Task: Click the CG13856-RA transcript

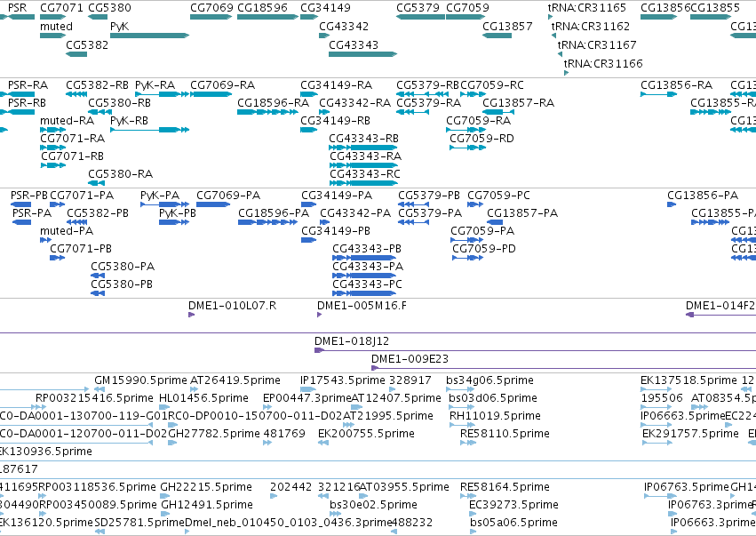Action: 658,94
